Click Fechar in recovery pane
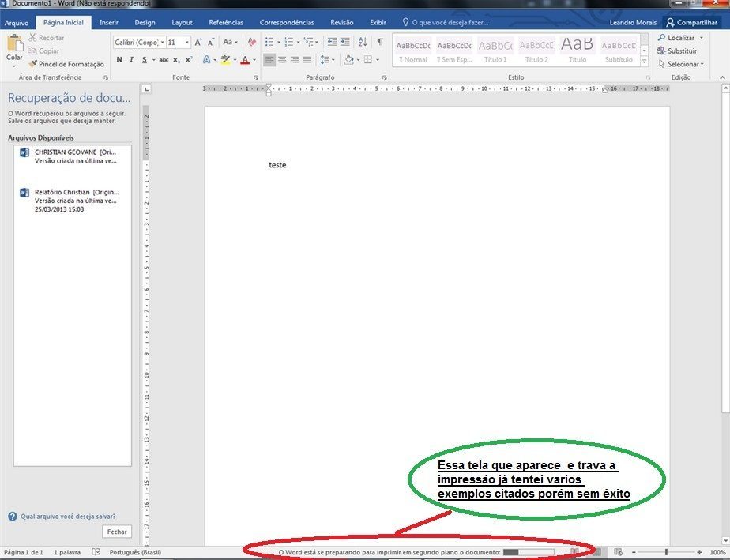The width and height of the screenshot is (730, 560). 117,532
